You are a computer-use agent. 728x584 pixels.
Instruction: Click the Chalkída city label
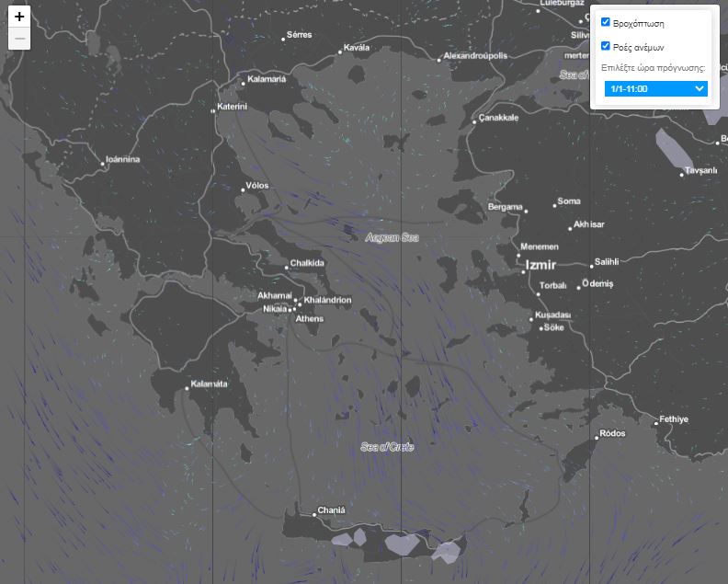pyautogui.click(x=307, y=263)
